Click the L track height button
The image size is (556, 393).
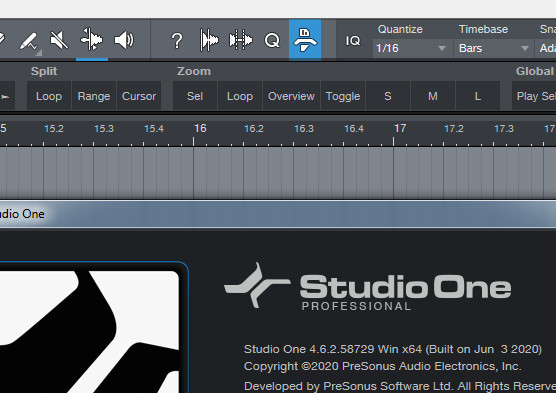(478, 96)
